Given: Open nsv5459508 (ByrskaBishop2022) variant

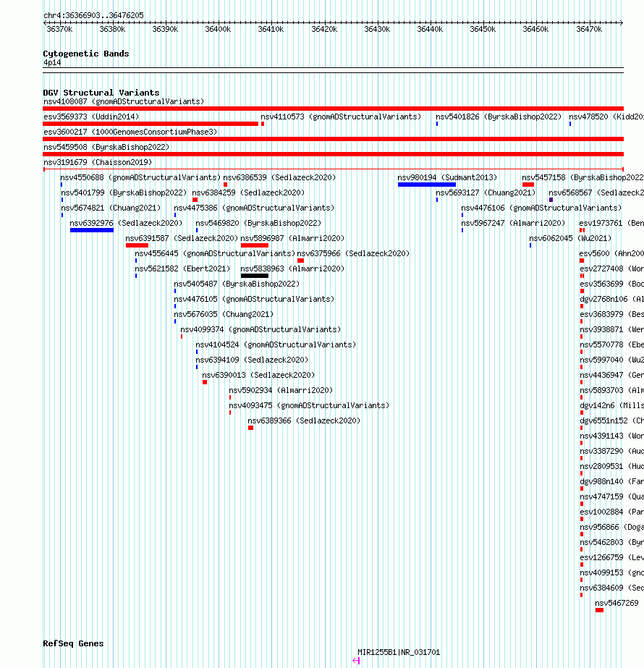Looking at the screenshot, I should (x=106, y=147).
